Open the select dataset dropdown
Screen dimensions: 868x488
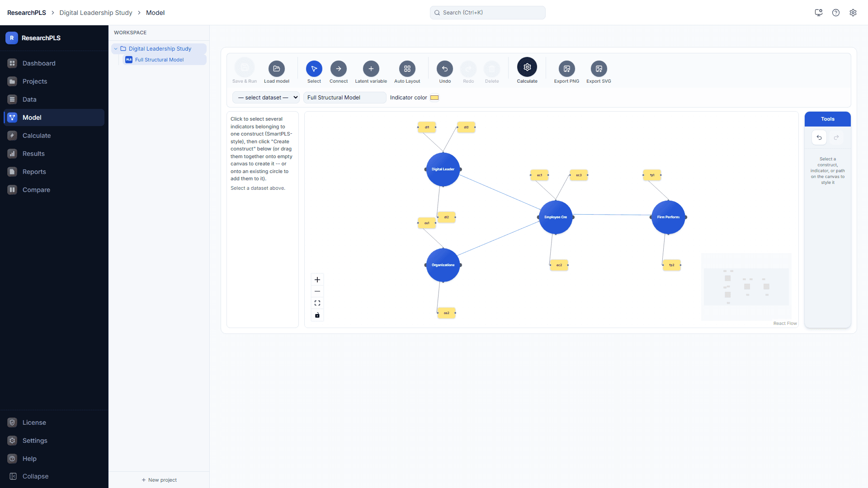pyautogui.click(x=266, y=98)
